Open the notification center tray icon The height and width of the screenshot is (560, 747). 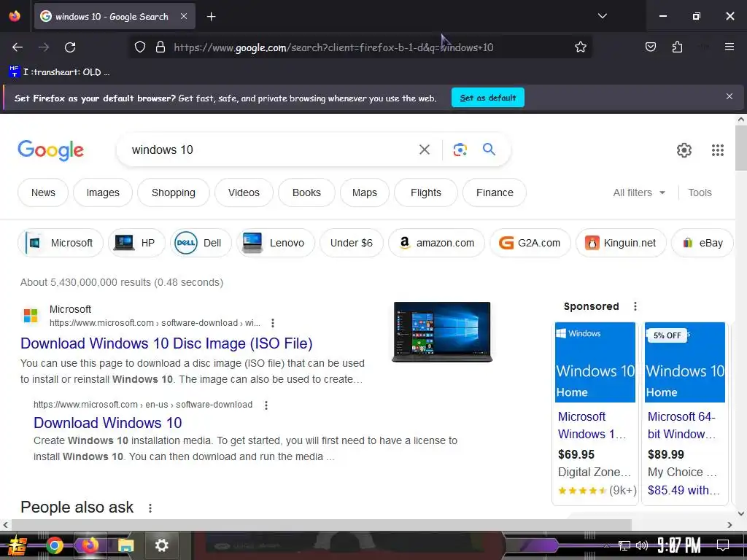click(x=723, y=545)
